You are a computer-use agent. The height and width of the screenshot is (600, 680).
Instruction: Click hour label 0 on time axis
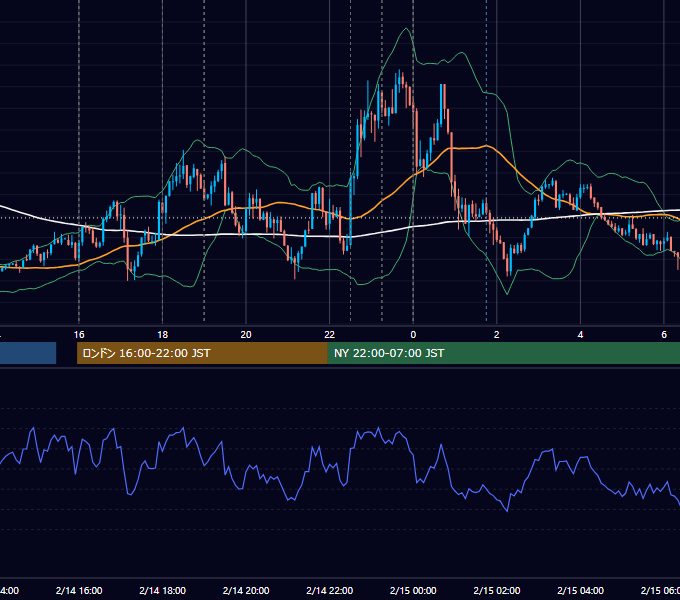tap(413, 335)
